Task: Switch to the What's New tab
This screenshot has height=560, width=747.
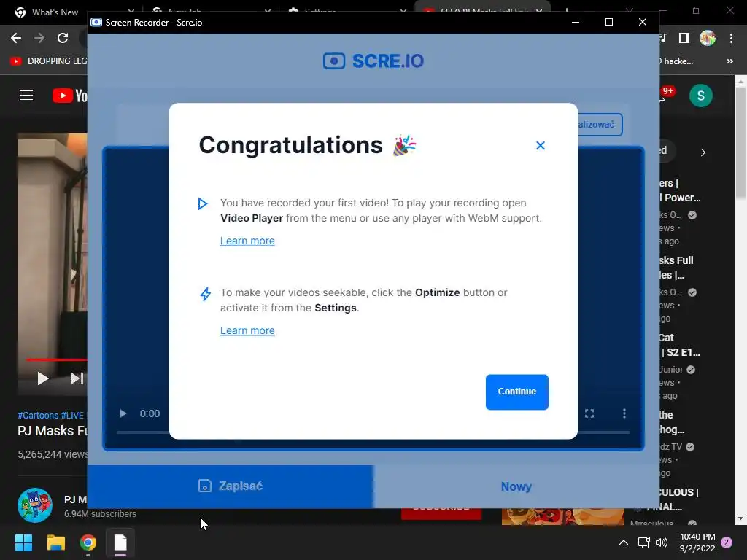Action: tap(55, 12)
